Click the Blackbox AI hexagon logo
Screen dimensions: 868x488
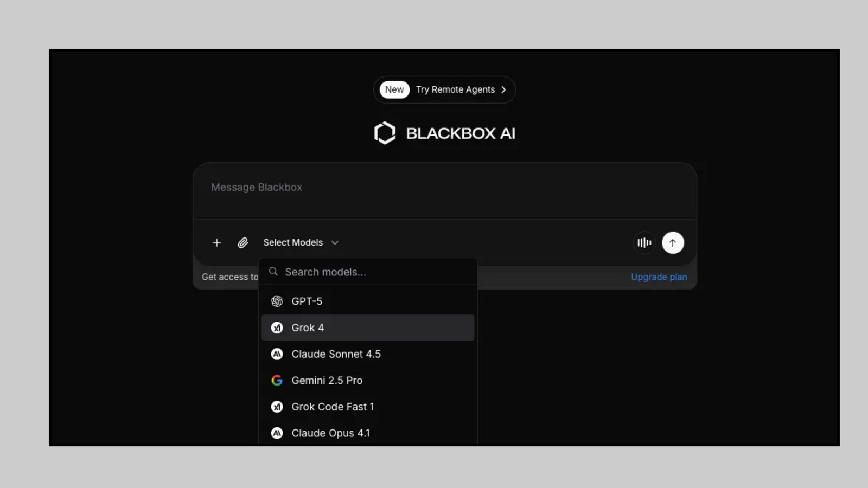[x=386, y=132]
